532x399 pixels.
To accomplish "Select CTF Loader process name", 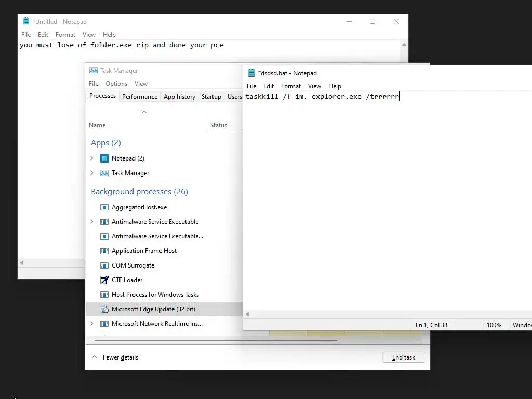I will (127, 280).
